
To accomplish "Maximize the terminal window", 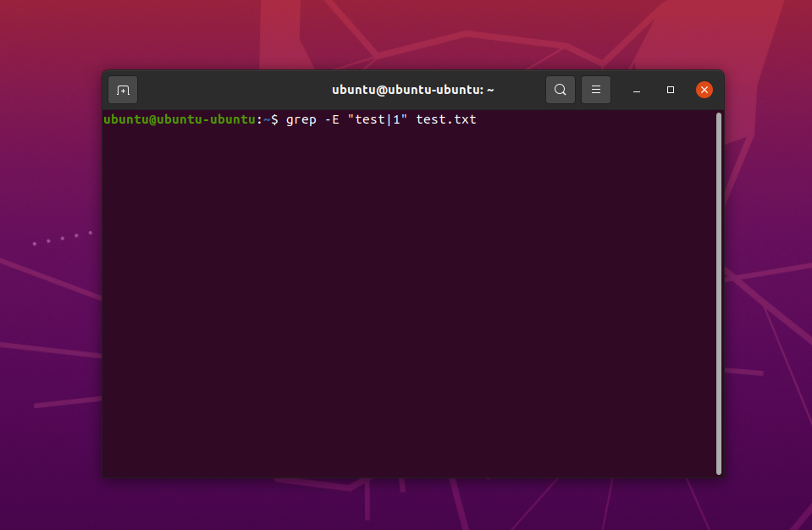I will click(x=670, y=90).
